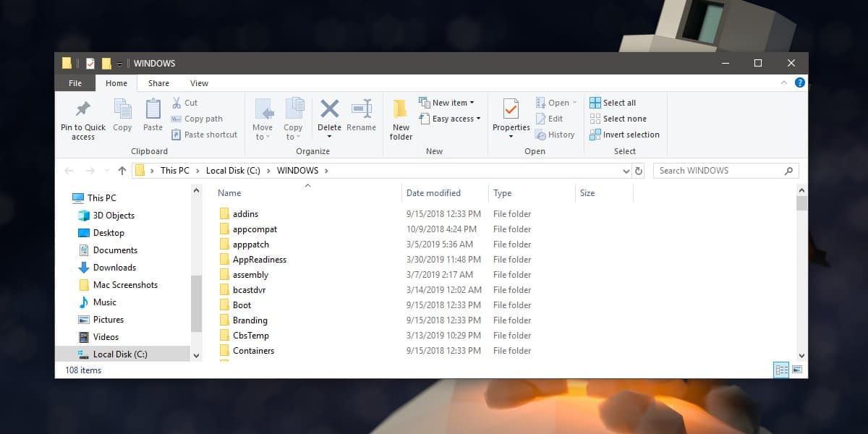This screenshot has width=868, height=434.
Task: Choose Copy path in ribbon
Action: pyautogui.click(x=197, y=119)
